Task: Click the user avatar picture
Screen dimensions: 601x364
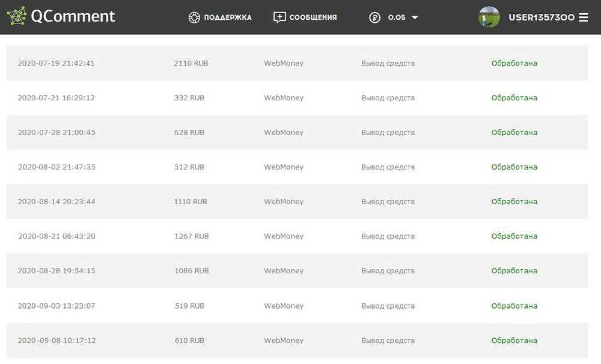Action: coord(489,17)
